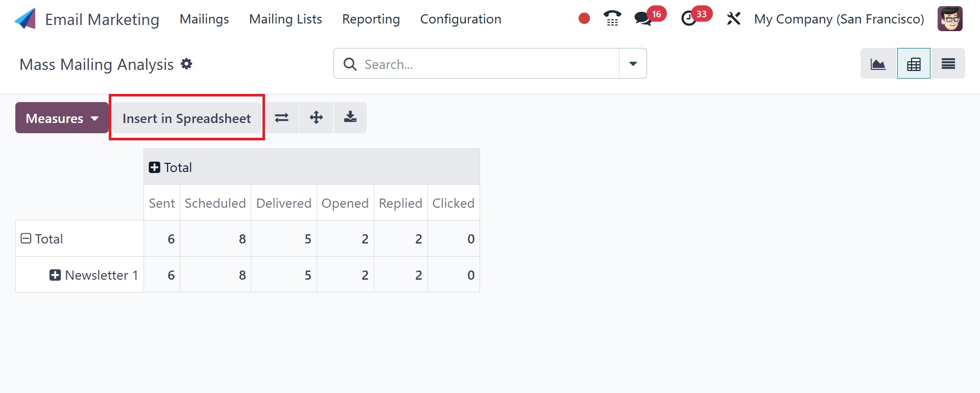Viewport: 980px width, 393px height.
Task: Click the flip axis icon
Action: click(282, 118)
